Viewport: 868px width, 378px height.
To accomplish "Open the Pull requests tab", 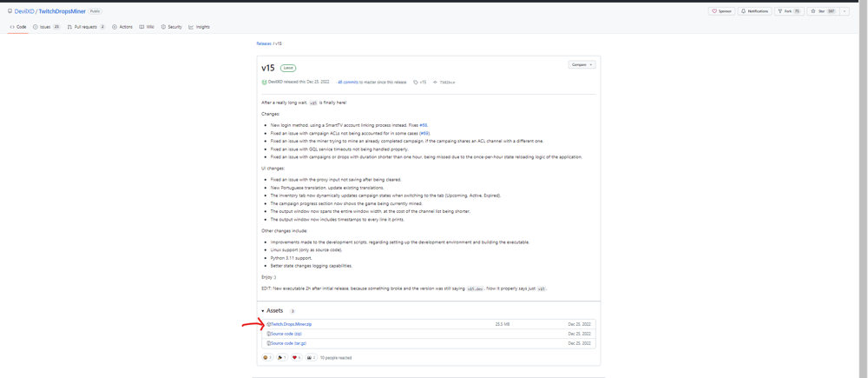I will [x=85, y=27].
